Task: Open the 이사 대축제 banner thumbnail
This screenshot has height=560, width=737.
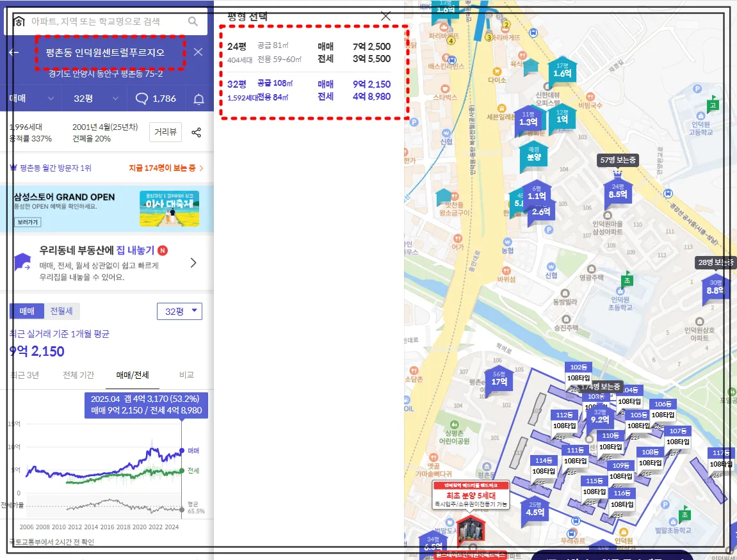Action: pyautogui.click(x=169, y=209)
